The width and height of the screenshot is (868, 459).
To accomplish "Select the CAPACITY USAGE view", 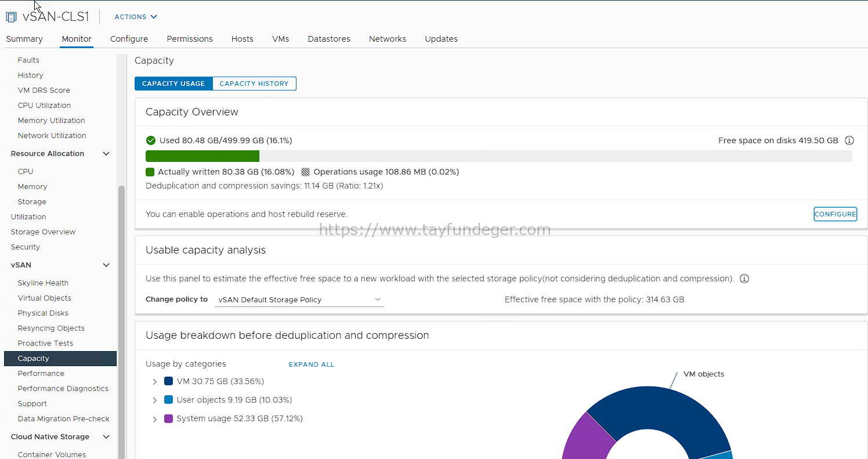I will [x=173, y=84].
